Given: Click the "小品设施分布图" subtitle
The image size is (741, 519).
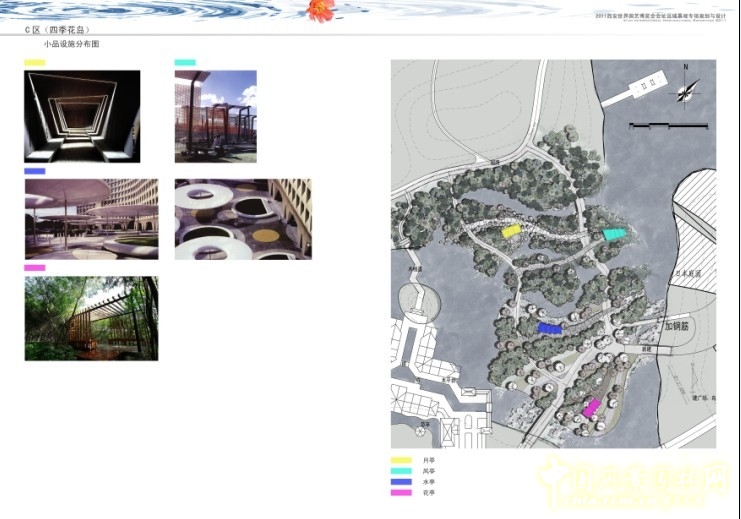Looking at the screenshot, I should tap(71, 46).
